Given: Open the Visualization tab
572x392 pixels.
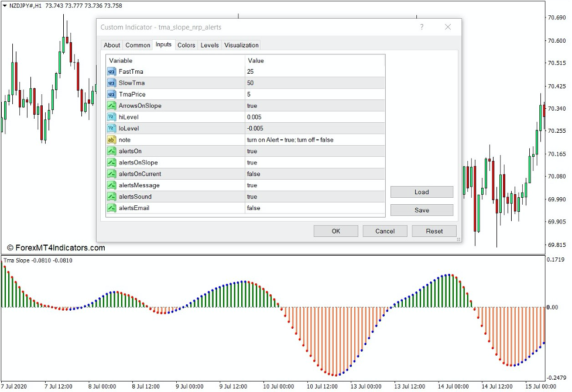Looking at the screenshot, I should coord(241,45).
